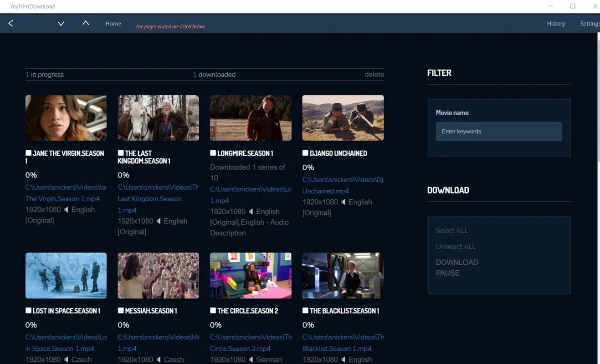Switch to the '1 downloaded' tab
This screenshot has height=364, width=600.
(x=214, y=75)
